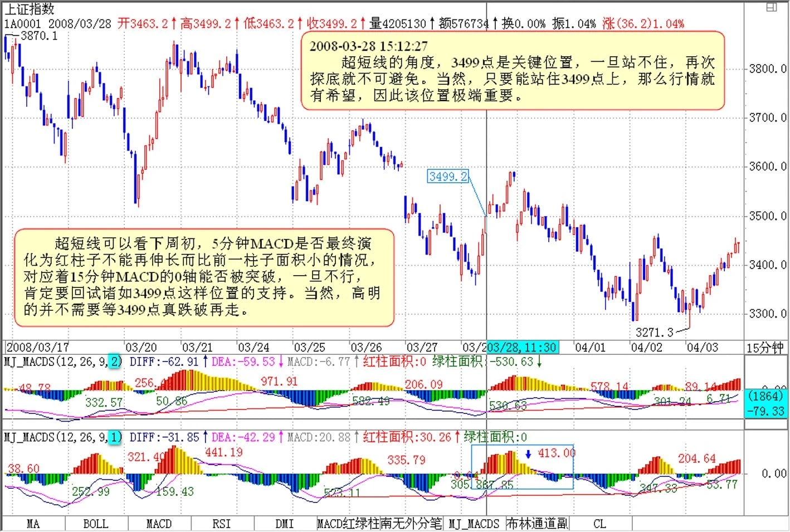Screen dimensions: 790x532
Task: Switch to the BOLL indicator tab
Action: pos(96,524)
